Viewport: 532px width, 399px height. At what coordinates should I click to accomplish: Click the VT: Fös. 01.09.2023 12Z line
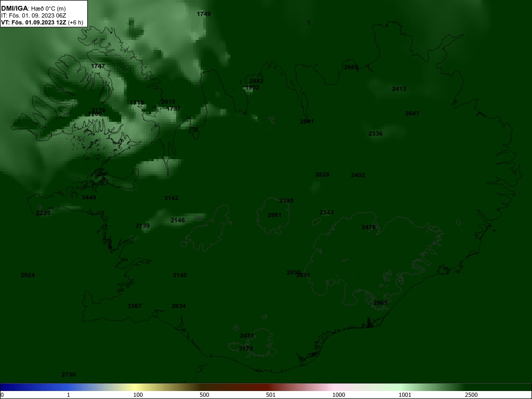pos(41,22)
